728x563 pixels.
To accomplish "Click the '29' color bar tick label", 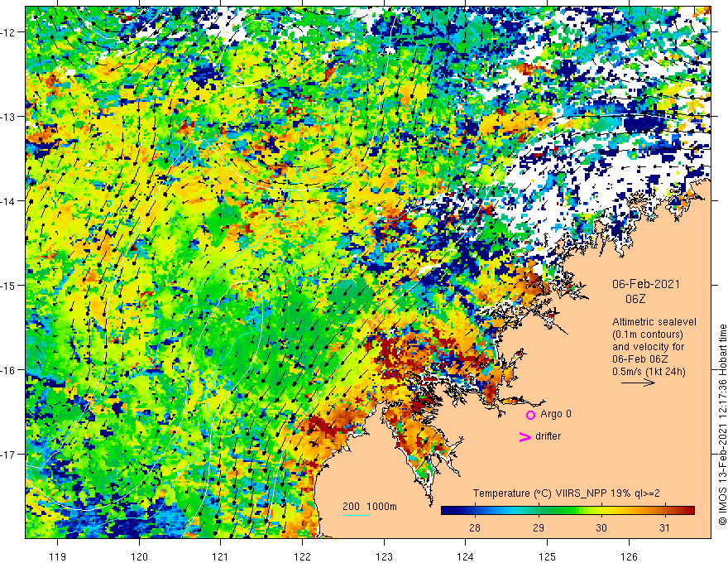I will [538, 527].
